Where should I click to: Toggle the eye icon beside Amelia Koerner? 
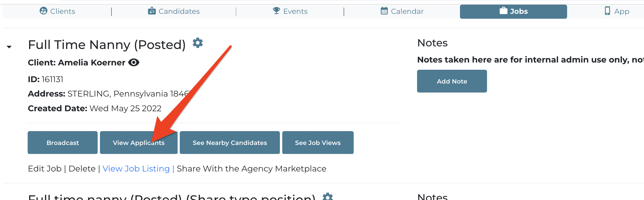134,62
